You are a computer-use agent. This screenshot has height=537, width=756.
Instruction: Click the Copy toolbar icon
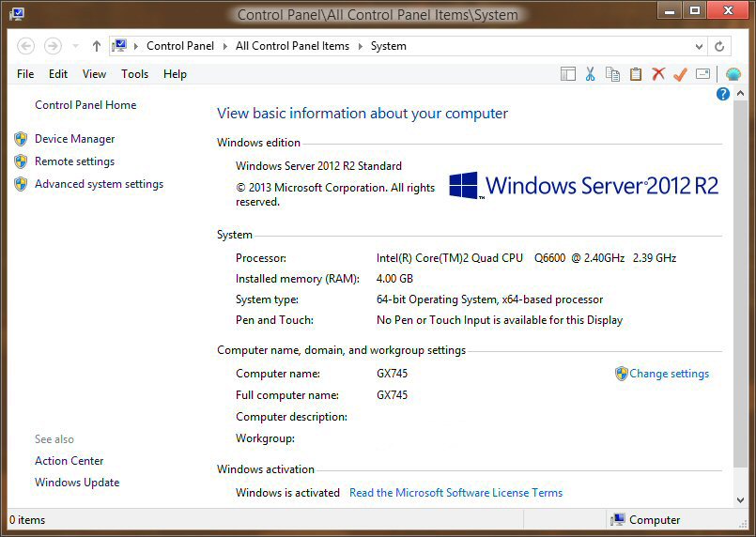[x=613, y=74]
